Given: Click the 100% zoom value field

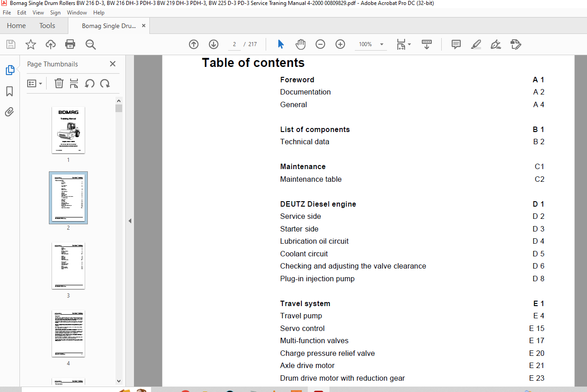Looking at the screenshot, I should 365,44.
